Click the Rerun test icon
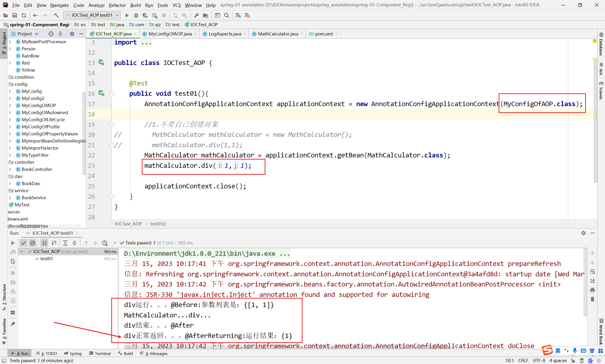Screen dimensions: 605x364 pos(13,243)
